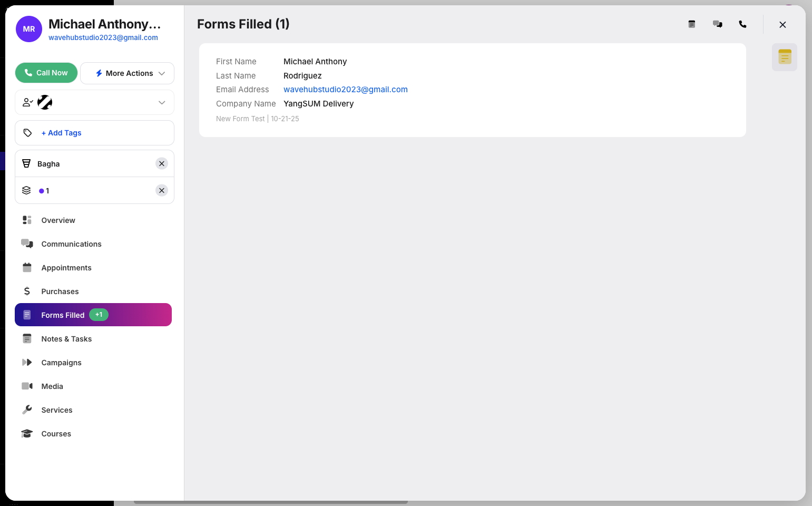Open Notes & Tasks section
This screenshot has height=506, width=812.
coord(93,339)
